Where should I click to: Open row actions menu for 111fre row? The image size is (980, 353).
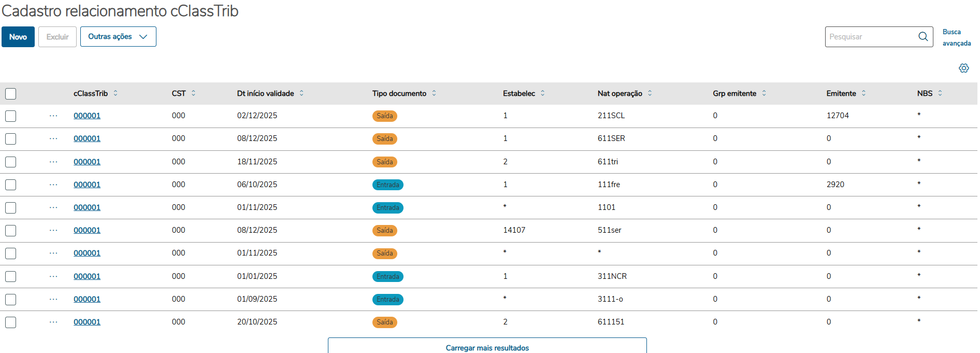click(x=53, y=185)
